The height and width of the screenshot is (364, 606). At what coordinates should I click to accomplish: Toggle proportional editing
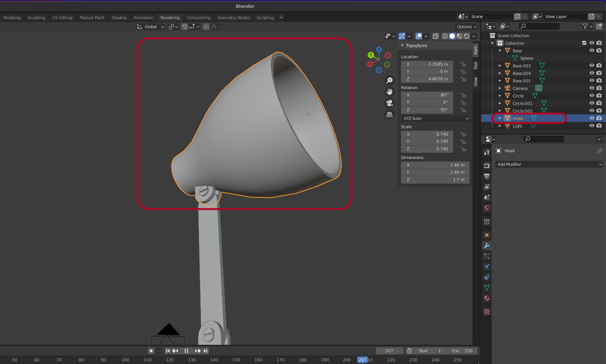pos(206,27)
